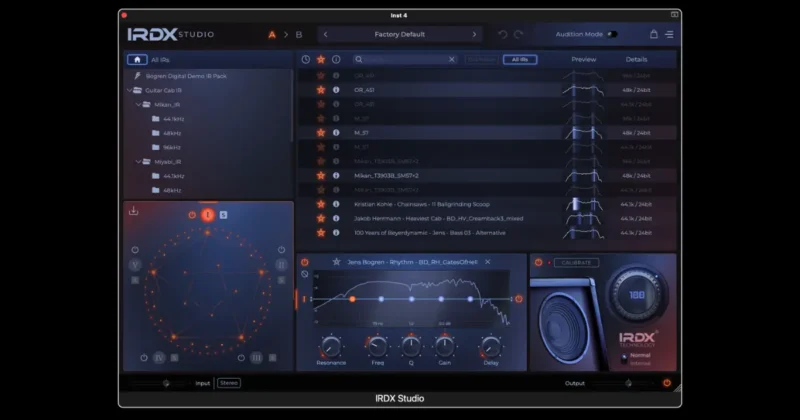The width and height of the screenshot is (800, 420).
Task: Toggle the EQ power at graph right
Action: pos(518,299)
